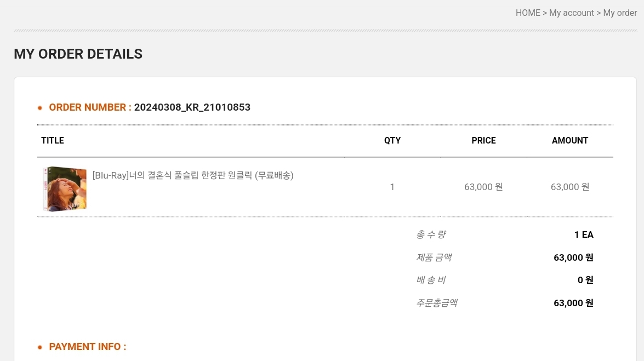The width and height of the screenshot is (644, 361).
Task: Click the AMOUNT column header
Action: (x=570, y=141)
